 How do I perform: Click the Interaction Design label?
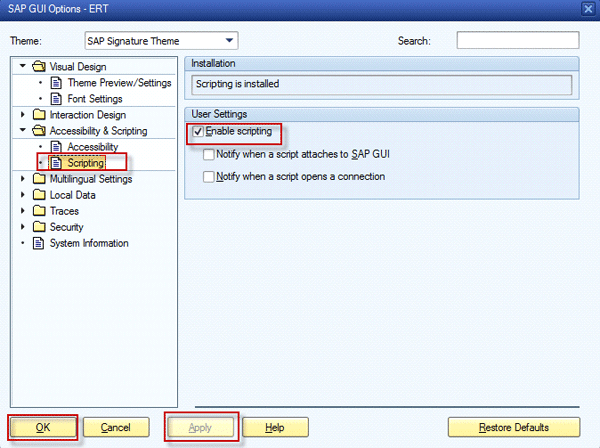[x=88, y=115]
